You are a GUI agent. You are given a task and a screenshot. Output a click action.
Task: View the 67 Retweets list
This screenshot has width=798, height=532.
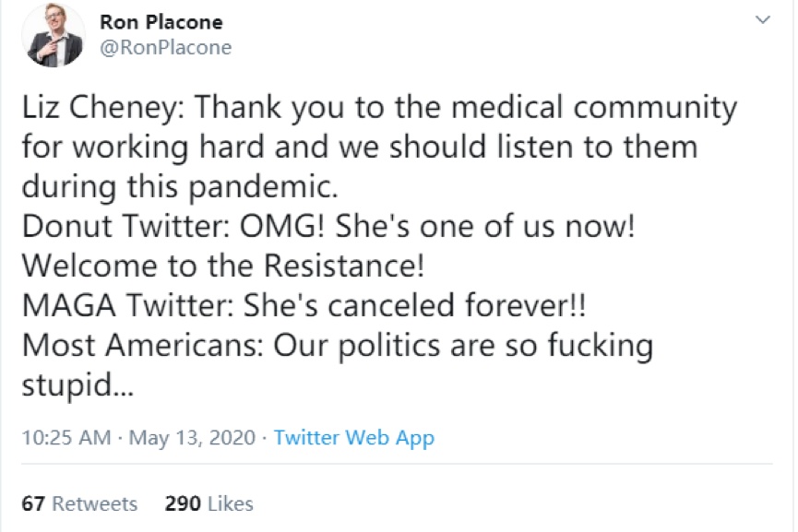tap(79, 503)
